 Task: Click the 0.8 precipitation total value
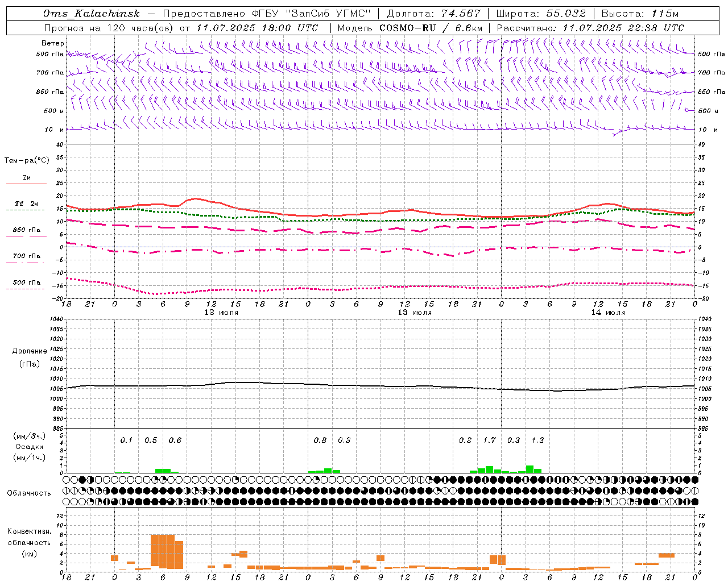click(x=320, y=440)
